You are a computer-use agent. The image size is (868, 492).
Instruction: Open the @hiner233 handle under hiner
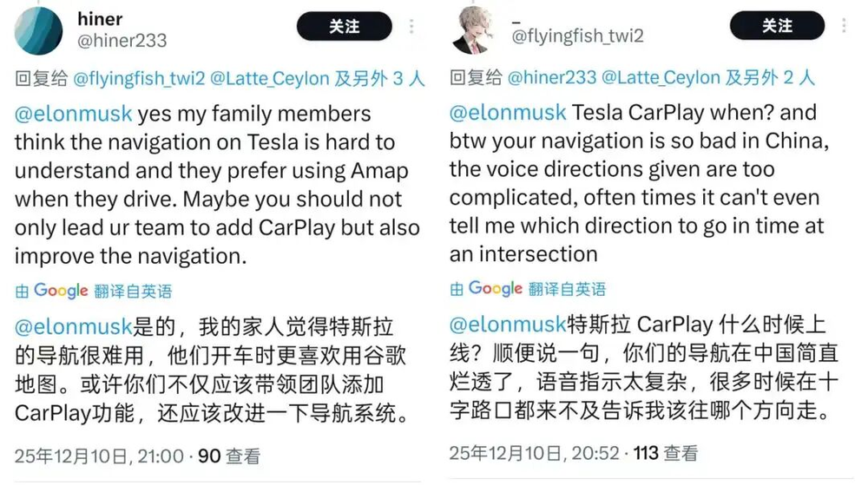pyautogui.click(x=122, y=40)
